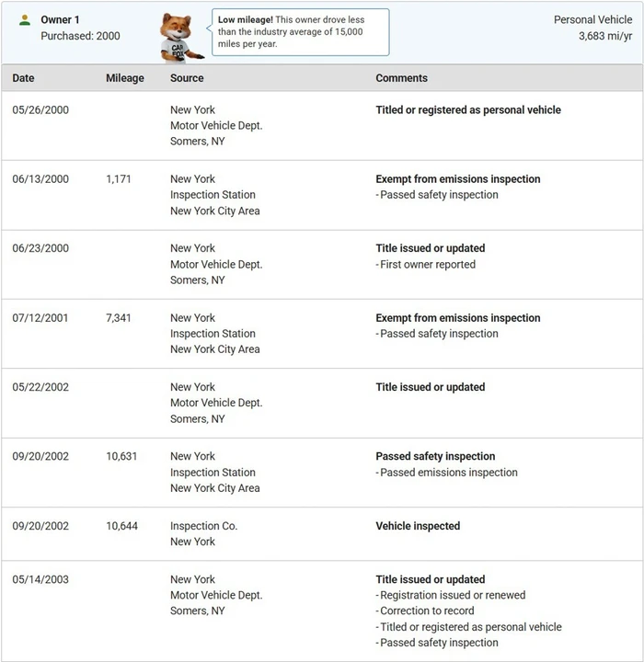This screenshot has height=662, width=644.
Task: Select the Mileage column header
Action: tap(124, 78)
